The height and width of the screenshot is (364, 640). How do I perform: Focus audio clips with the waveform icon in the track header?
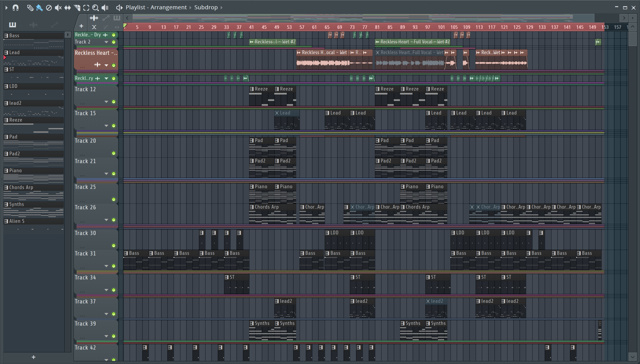point(94,18)
